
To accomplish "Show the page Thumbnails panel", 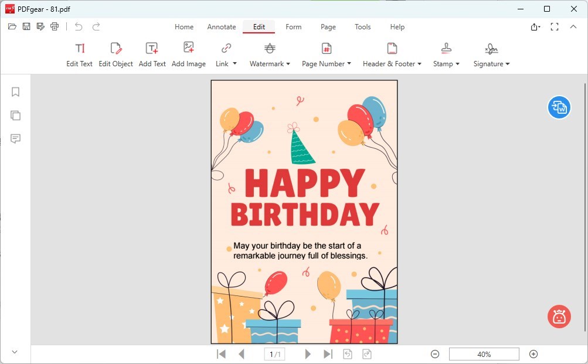I will [15, 115].
